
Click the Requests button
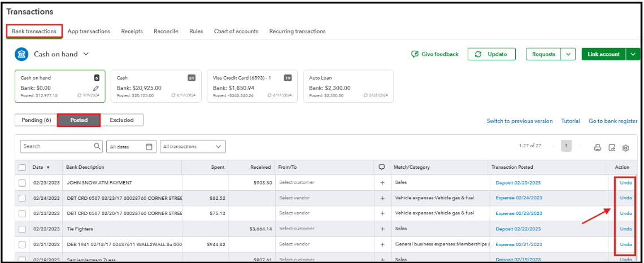(x=544, y=54)
